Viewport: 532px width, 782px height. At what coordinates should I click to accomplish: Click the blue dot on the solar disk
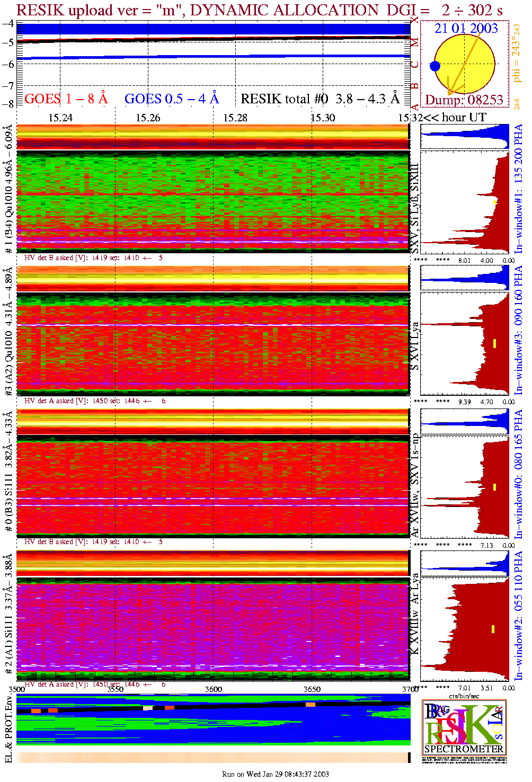(x=435, y=66)
